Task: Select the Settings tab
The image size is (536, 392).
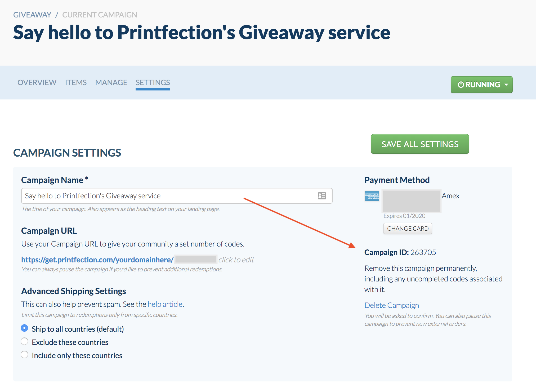Action: (x=153, y=83)
